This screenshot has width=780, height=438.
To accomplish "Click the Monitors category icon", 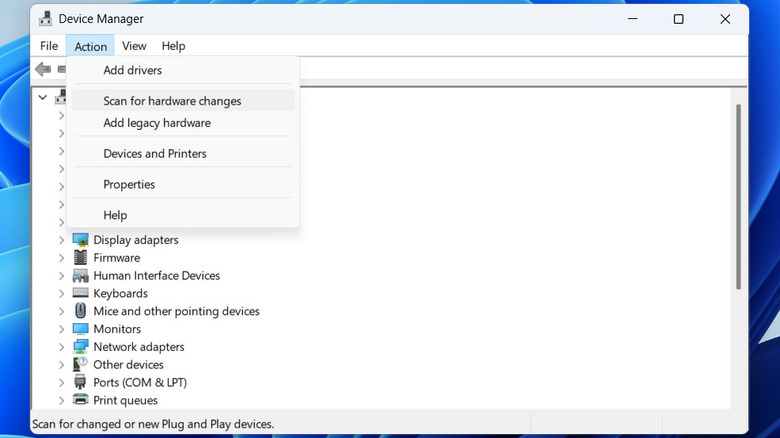I will [x=81, y=329].
